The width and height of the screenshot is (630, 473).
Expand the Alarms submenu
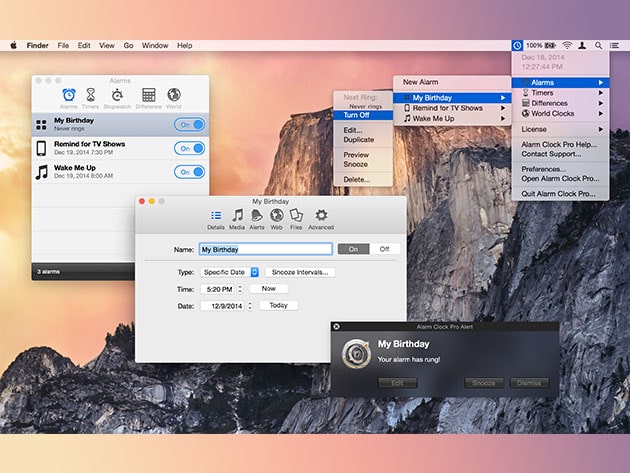(x=560, y=82)
